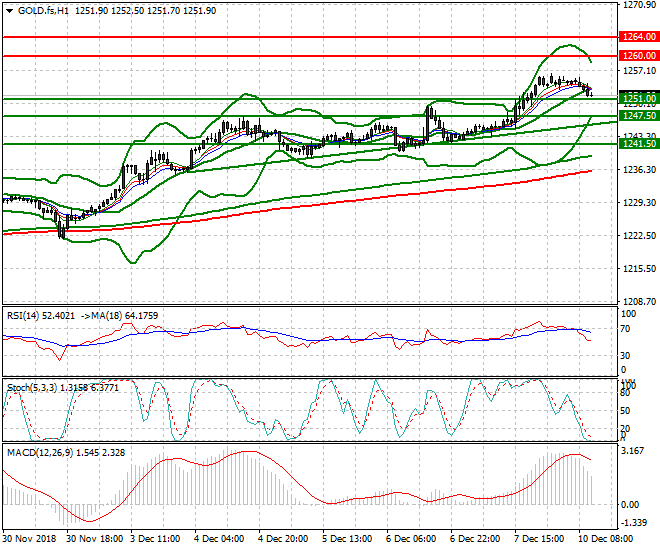
Task: Click the 1229.90 value on price scale
Action: click(x=638, y=203)
